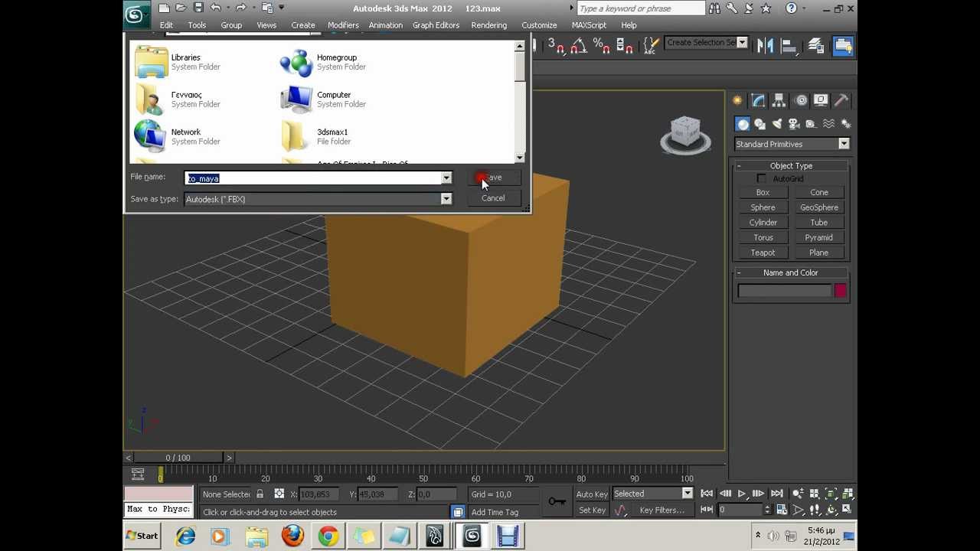The image size is (980, 551).
Task: Select the Shapes category icon
Action: click(x=760, y=124)
